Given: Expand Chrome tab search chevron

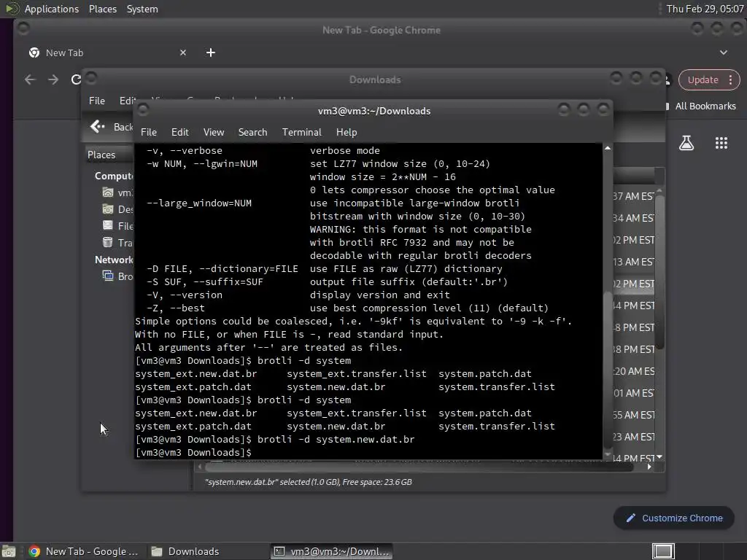Looking at the screenshot, I should pyautogui.click(x=724, y=52).
